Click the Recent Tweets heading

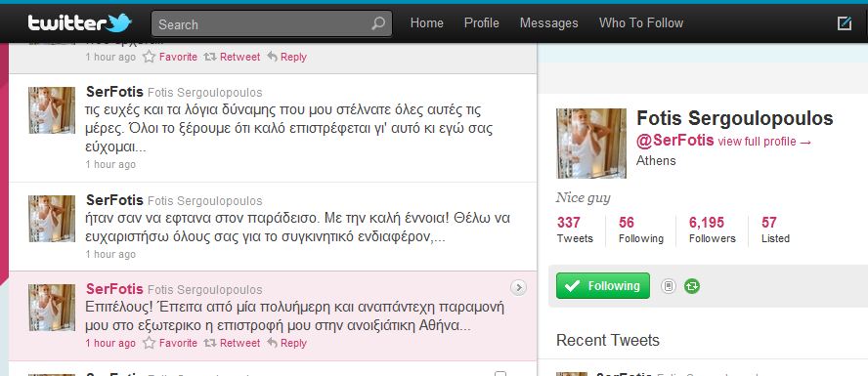[608, 340]
